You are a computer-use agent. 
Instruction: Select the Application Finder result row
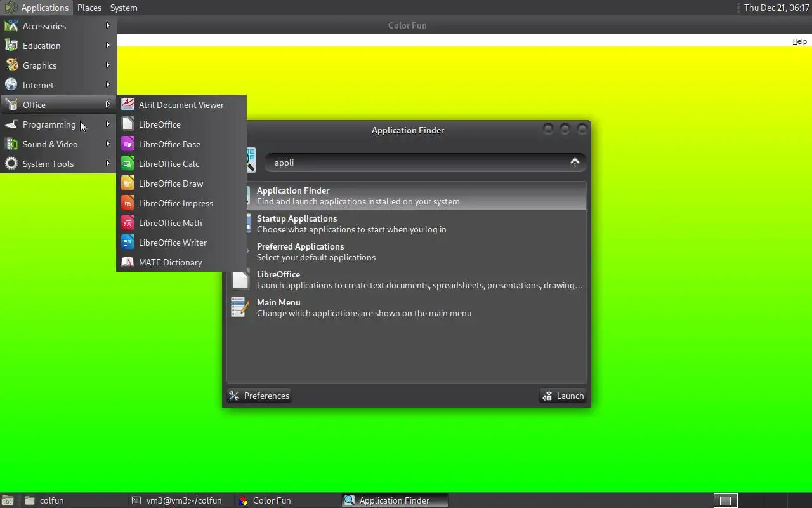point(407,196)
